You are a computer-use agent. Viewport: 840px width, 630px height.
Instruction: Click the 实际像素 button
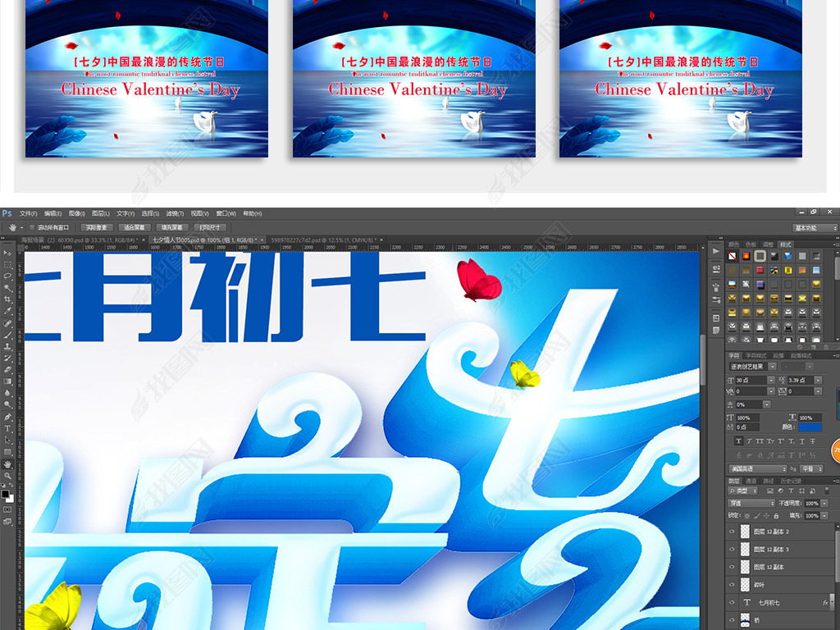[96, 227]
